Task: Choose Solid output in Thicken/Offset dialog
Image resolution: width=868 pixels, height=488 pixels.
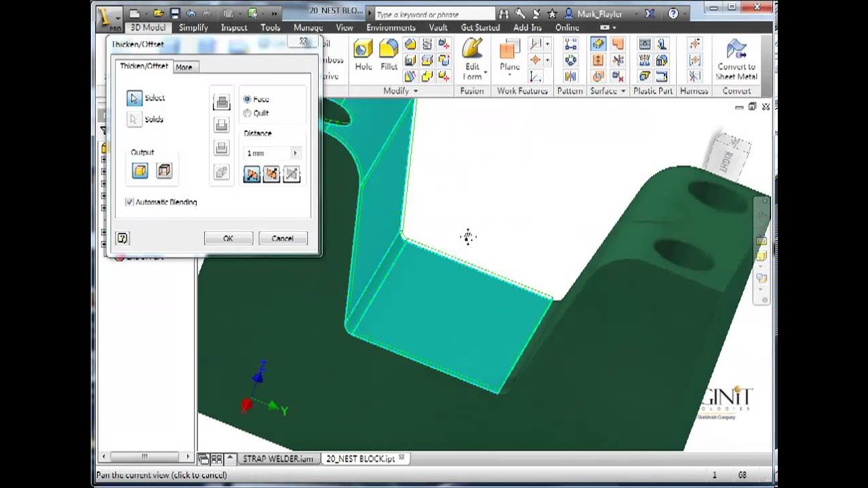Action: click(x=140, y=171)
